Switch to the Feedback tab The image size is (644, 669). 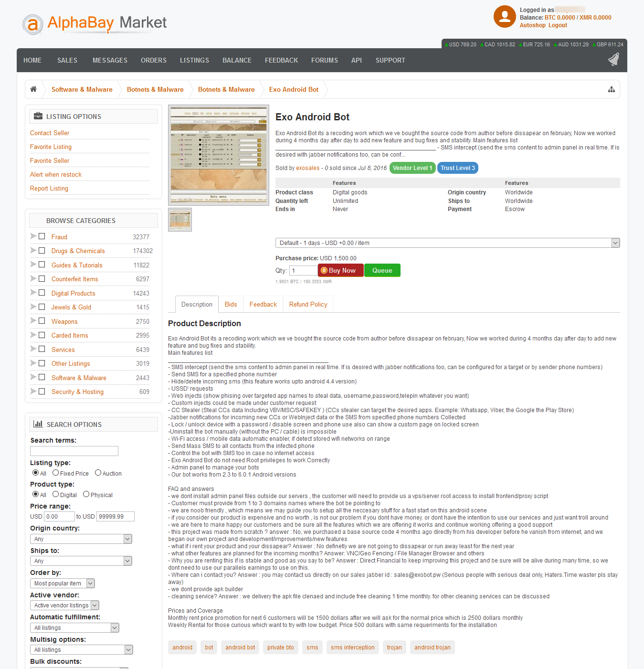tap(263, 304)
